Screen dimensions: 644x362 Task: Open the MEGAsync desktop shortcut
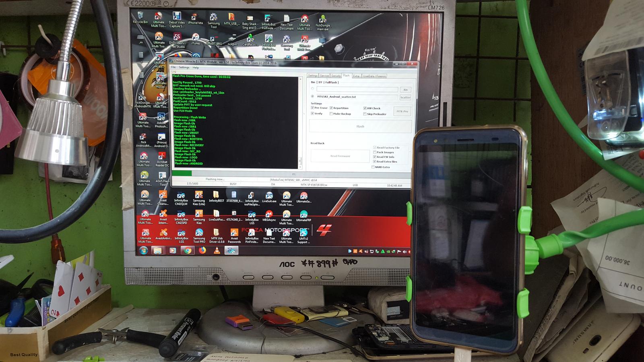269,216
